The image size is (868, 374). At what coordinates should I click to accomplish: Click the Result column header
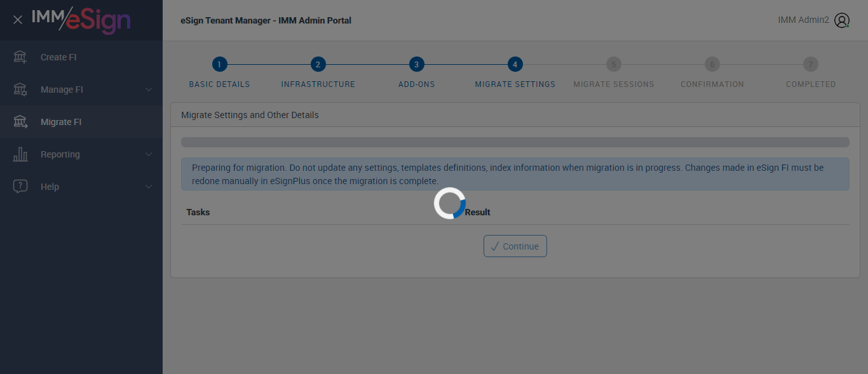477,212
